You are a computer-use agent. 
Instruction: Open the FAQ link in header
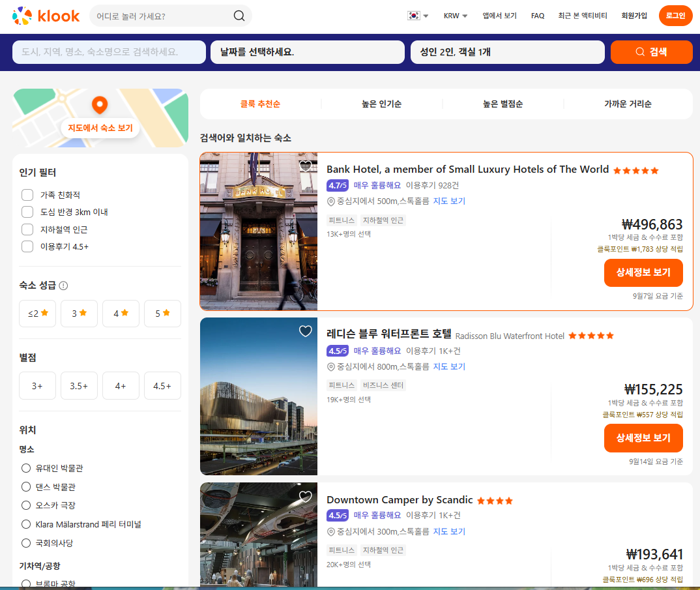click(538, 16)
